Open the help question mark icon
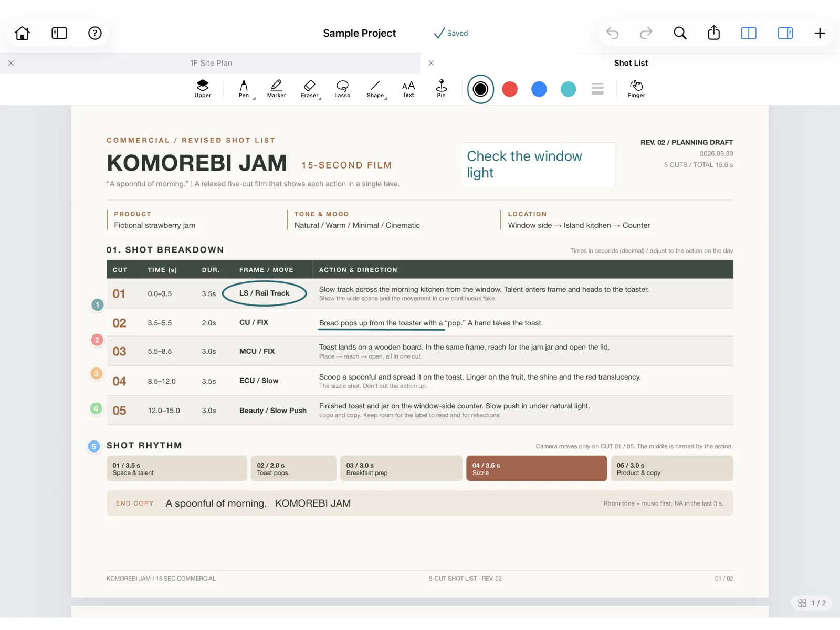Image resolution: width=840 pixels, height=630 pixels. click(94, 33)
